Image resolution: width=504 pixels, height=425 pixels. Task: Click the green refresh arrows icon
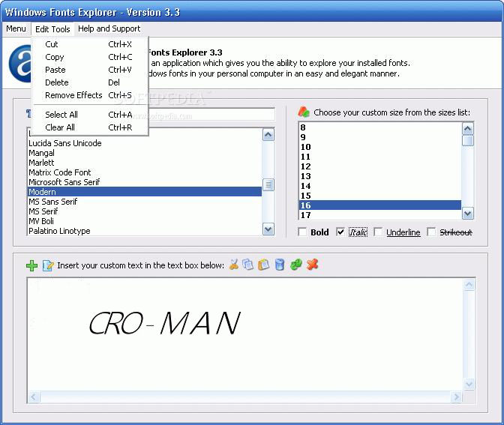coord(295,265)
